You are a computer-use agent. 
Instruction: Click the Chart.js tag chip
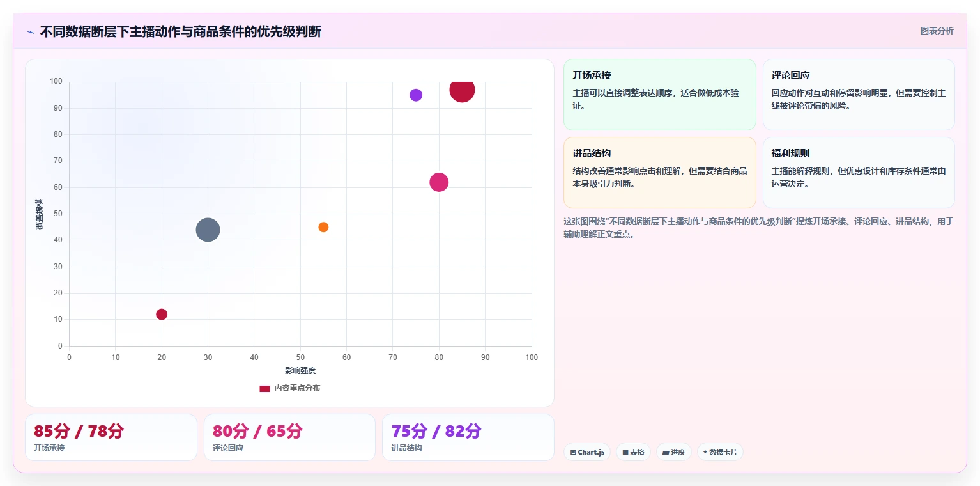[x=587, y=452]
